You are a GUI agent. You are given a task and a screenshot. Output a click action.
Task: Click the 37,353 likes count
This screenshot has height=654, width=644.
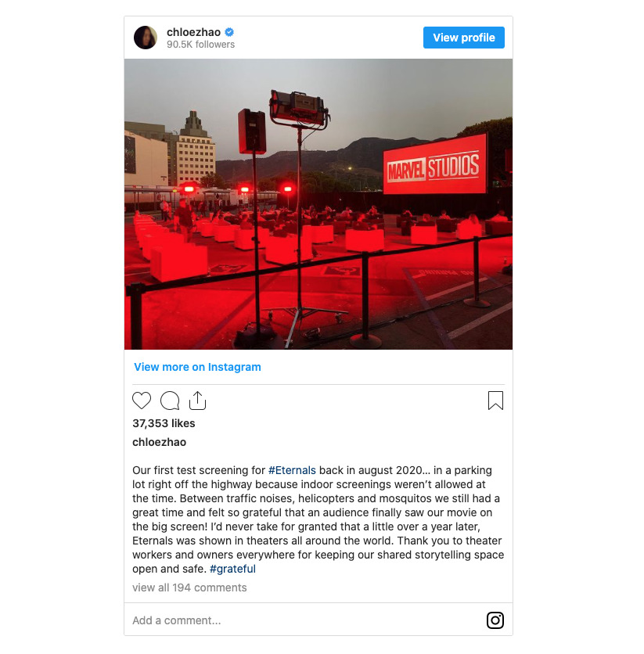tap(164, 423)
